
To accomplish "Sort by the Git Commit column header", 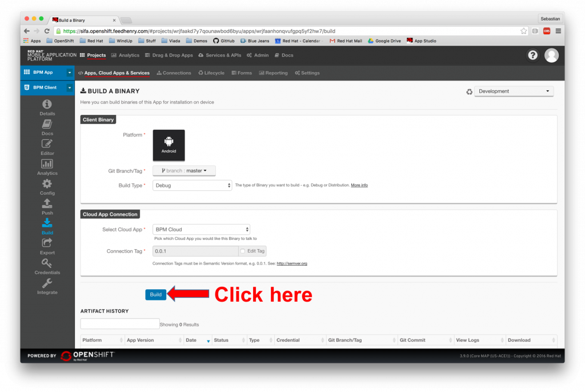I will (x=426, y=340).
